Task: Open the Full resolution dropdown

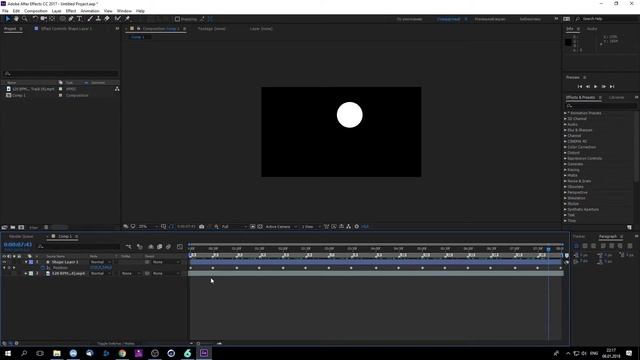Action: tap(234, 227)
